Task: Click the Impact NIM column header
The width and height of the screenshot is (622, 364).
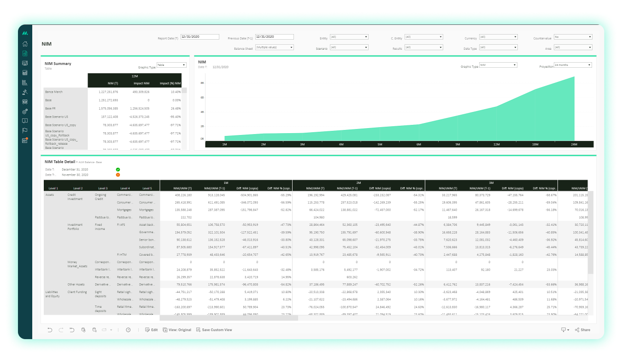Action: click(x=141, y=83)
